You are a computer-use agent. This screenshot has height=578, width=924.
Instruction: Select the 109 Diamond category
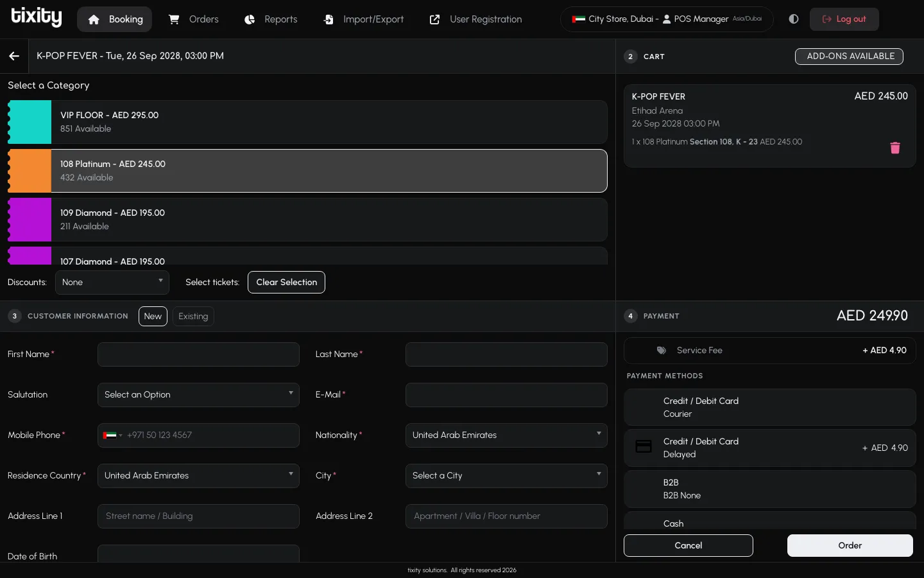[307, 220]
